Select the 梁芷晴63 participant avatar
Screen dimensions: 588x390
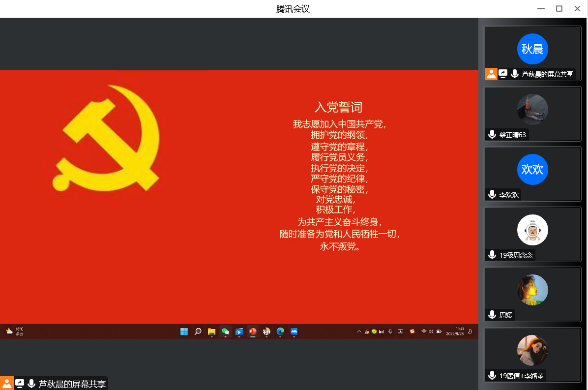coord(532,109)
